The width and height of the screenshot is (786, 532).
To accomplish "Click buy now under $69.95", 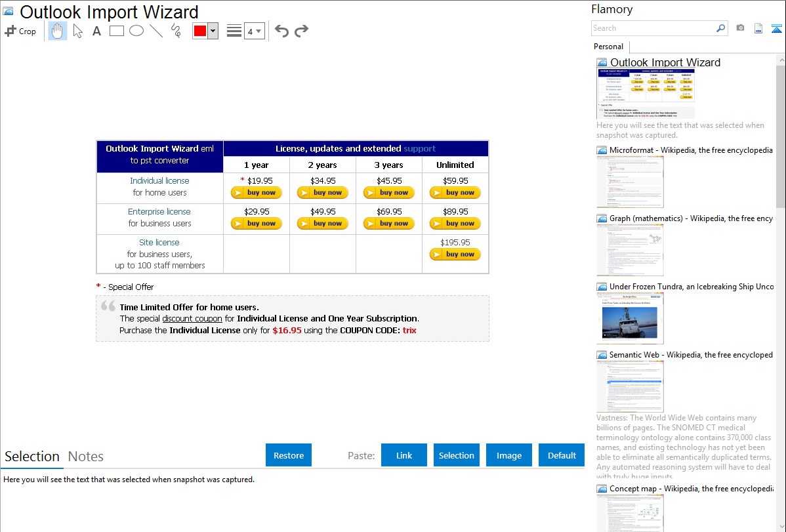I will 388,224.
